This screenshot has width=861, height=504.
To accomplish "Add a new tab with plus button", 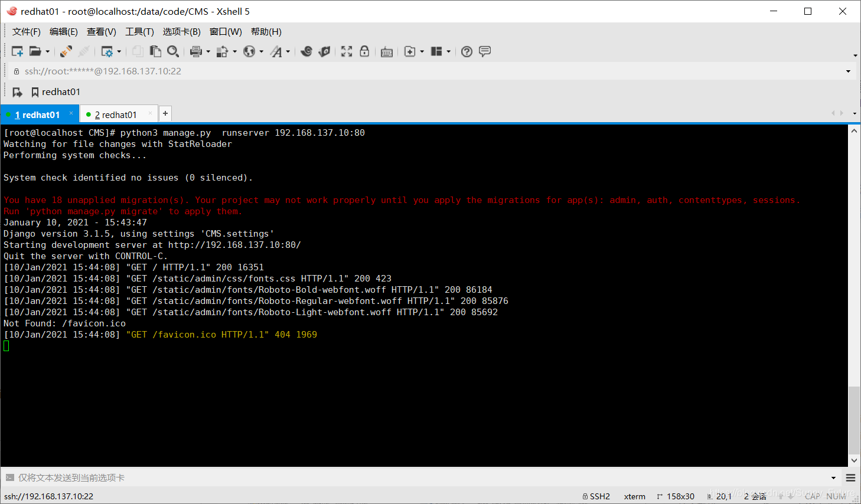I will point(165,113).
